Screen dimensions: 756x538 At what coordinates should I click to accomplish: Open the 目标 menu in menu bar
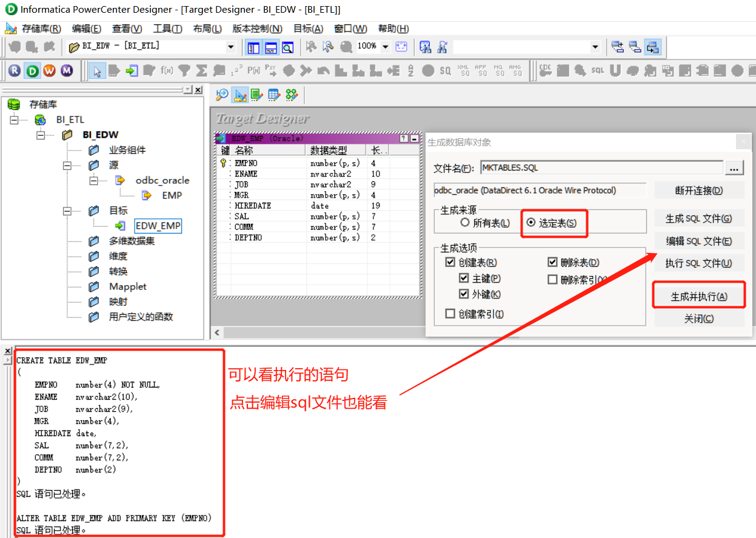click(308, 29)
